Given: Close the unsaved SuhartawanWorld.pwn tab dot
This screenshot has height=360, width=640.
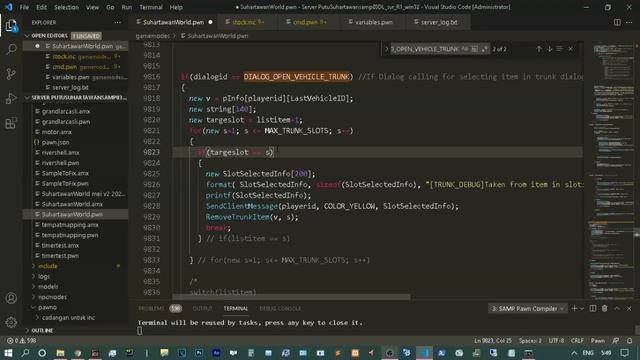Looking at the screenshot, I should pos(211,22).
